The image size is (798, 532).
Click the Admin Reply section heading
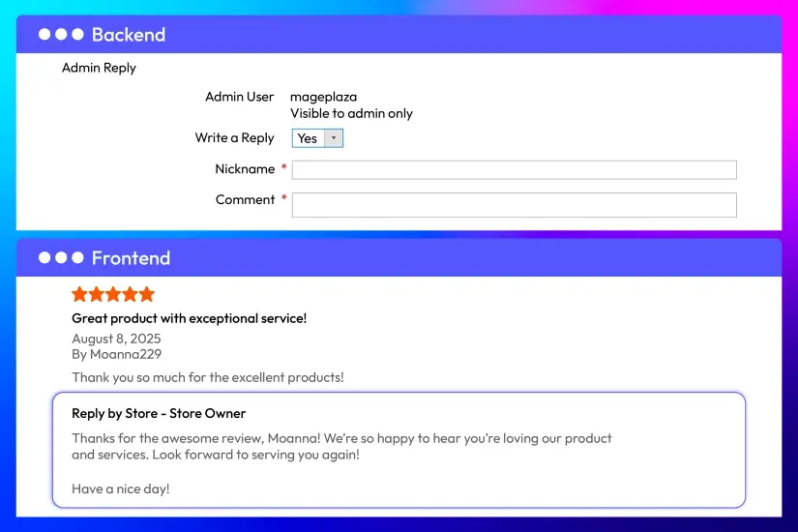99,68
